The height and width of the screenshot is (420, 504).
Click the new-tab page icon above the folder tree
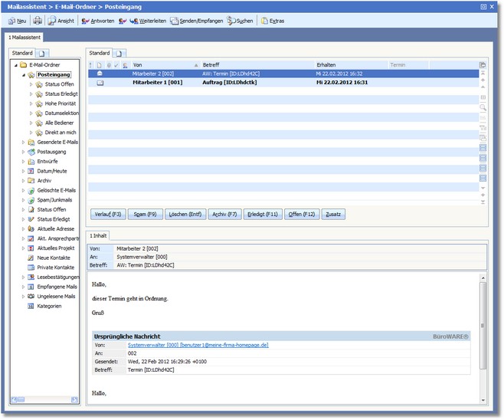click(43, 53)
